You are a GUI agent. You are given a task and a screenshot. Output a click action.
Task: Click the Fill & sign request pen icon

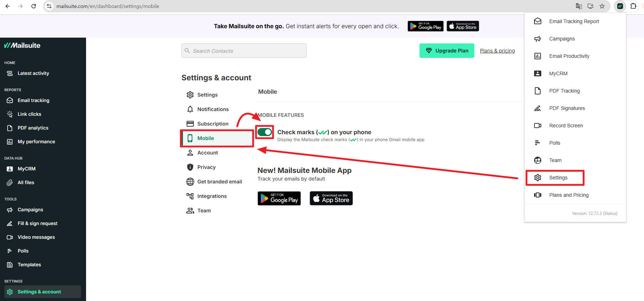tap(10, 223)
